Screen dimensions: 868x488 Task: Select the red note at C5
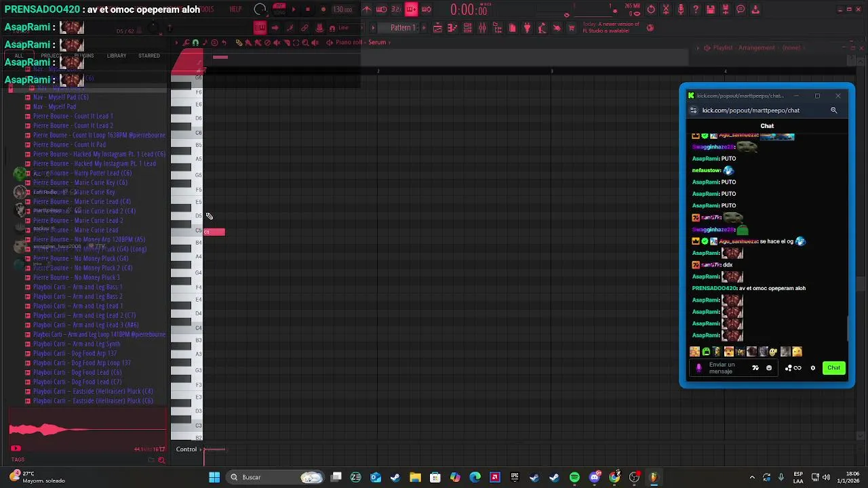coord(214,232)
